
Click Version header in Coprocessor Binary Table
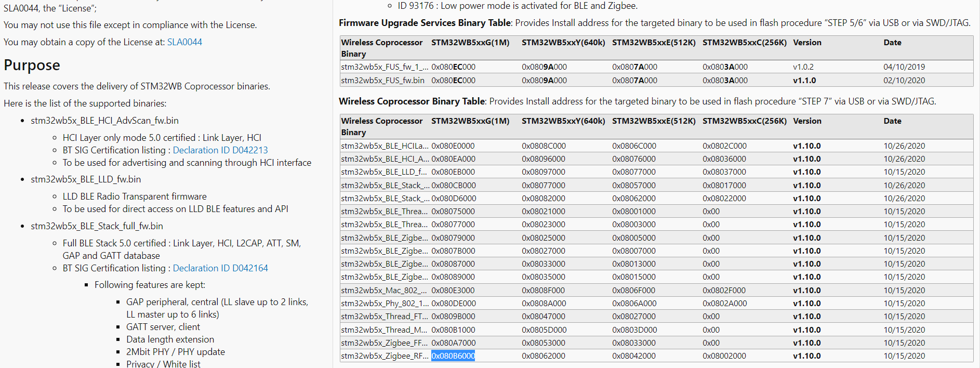pos(807,121)
